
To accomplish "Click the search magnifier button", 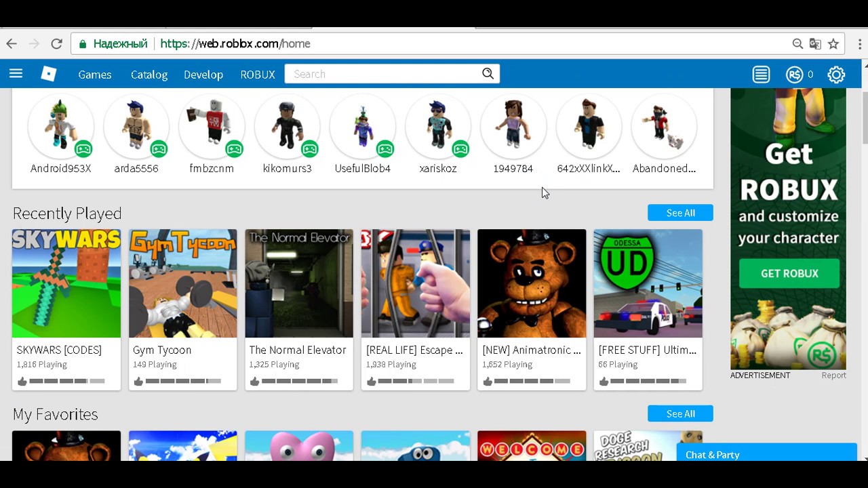I will 488,74.
